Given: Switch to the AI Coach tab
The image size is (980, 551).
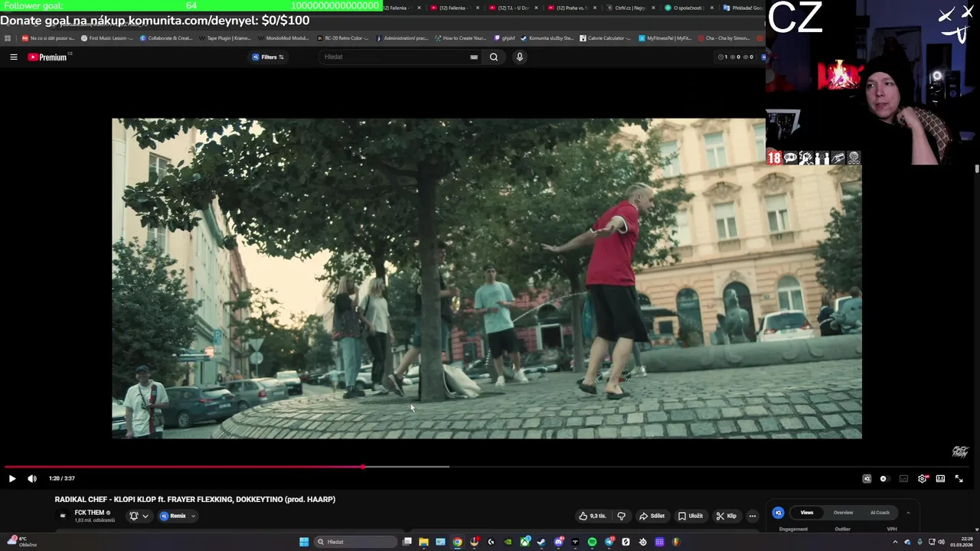Looking at the screenshot, I should pos(880,513).
